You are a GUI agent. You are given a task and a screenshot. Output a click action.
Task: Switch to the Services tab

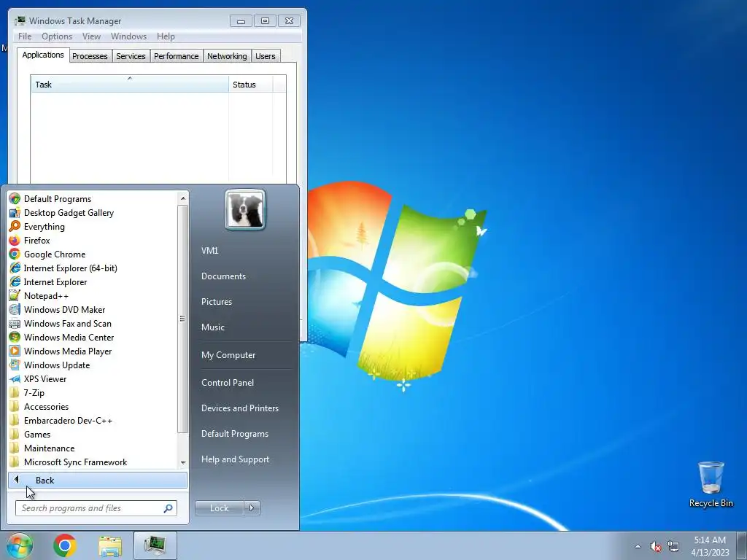(131, 55)
